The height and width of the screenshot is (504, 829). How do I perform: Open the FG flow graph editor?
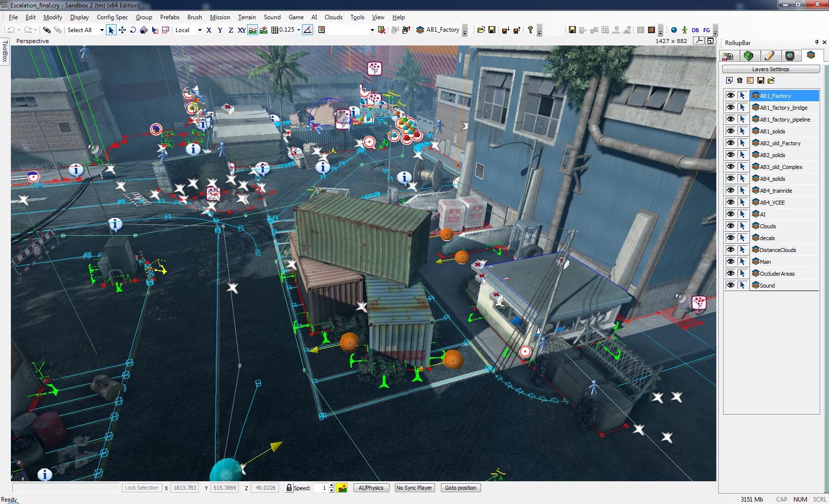coord(706,30)
